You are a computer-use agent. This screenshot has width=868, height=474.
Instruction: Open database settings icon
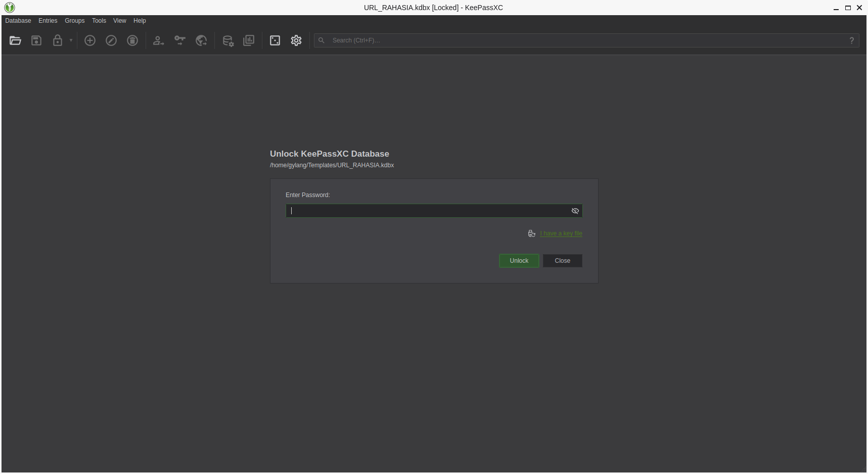[227, 40]
